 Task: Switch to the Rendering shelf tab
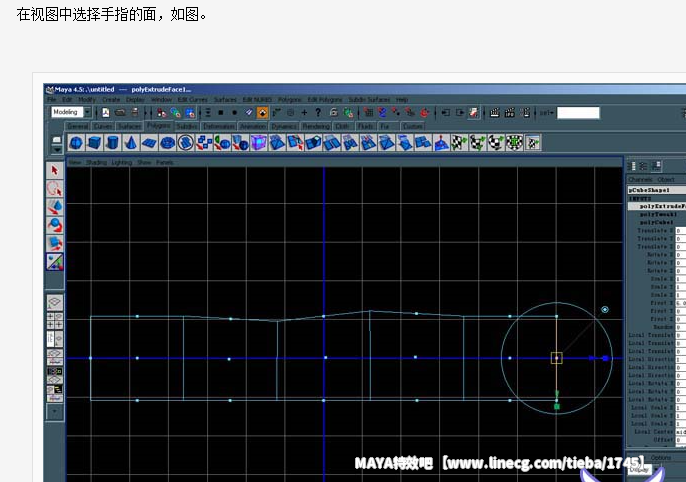(316, 126)
